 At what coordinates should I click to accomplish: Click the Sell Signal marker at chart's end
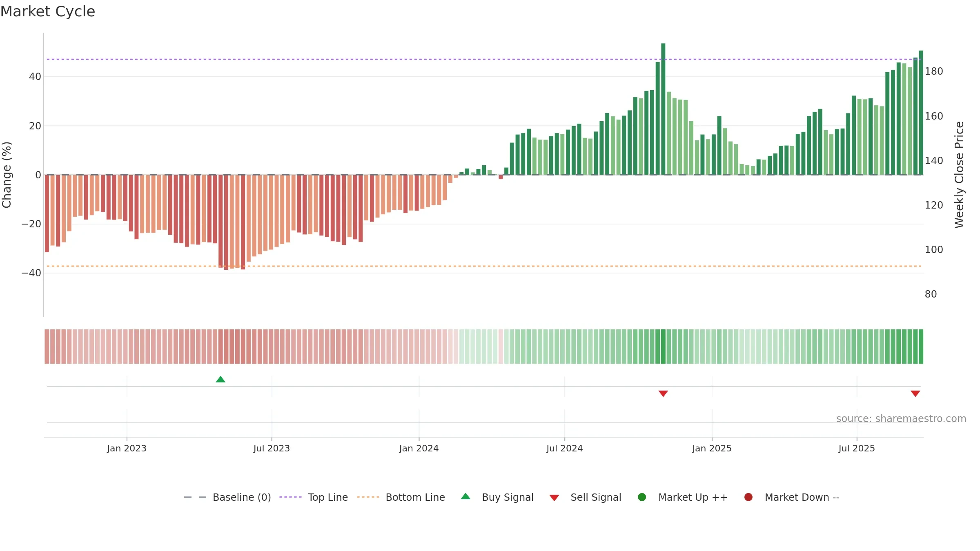(x=915, y=393)
